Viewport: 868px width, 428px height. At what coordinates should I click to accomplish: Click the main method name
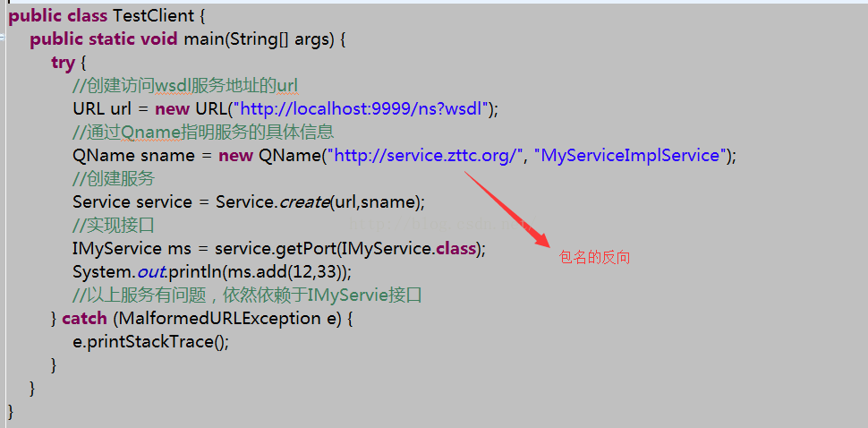click(x=204, y=39)
